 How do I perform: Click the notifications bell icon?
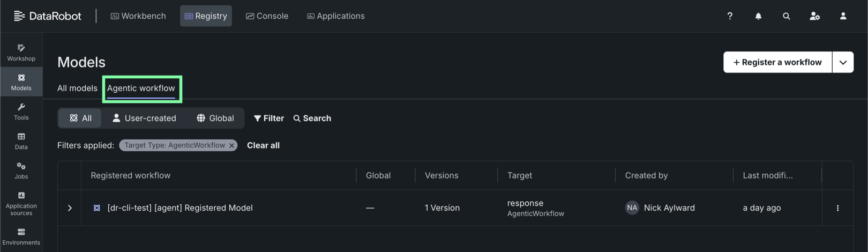tap(758, 16)
